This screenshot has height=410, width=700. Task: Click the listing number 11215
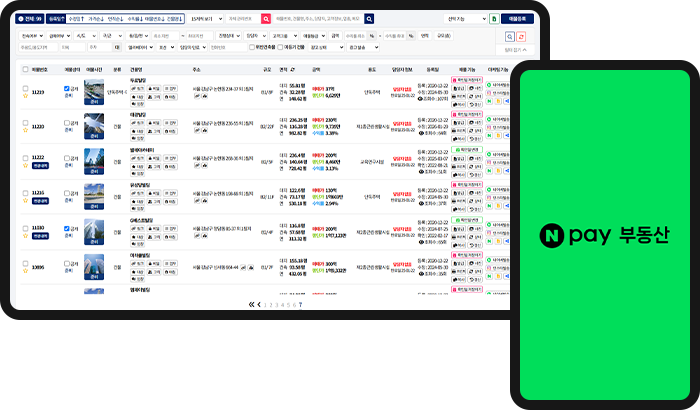click(38, 193)
